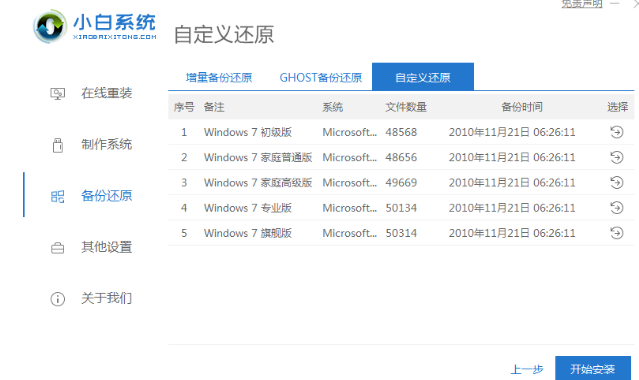Screen dimensions: 639x380
Task: Click the restore icon for Windows 7 初级版
Action: 617,132
